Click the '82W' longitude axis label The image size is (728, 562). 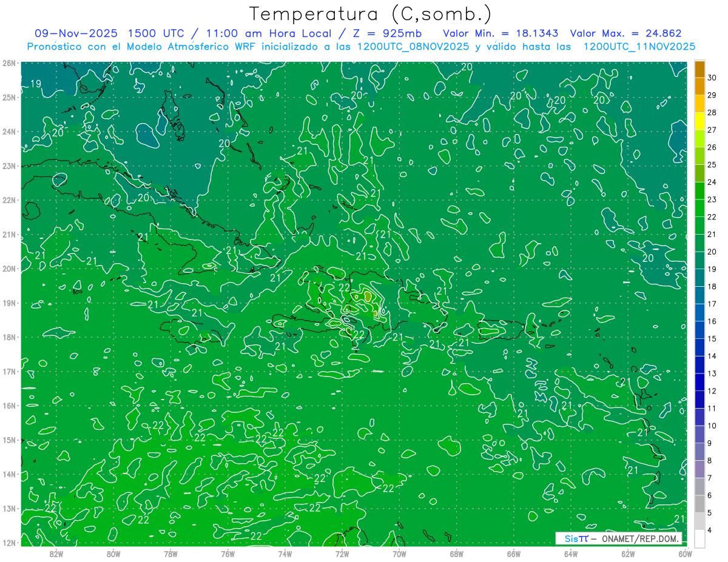pyautogui.click(x=56, y=553)
